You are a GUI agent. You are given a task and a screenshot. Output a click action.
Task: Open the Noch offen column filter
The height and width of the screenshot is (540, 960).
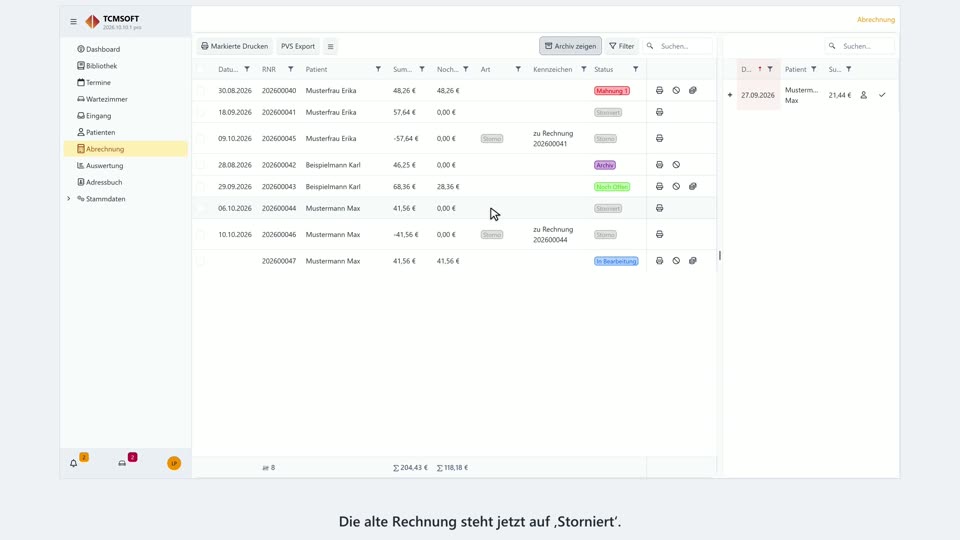pyautogui.click(x=466, y=69)
